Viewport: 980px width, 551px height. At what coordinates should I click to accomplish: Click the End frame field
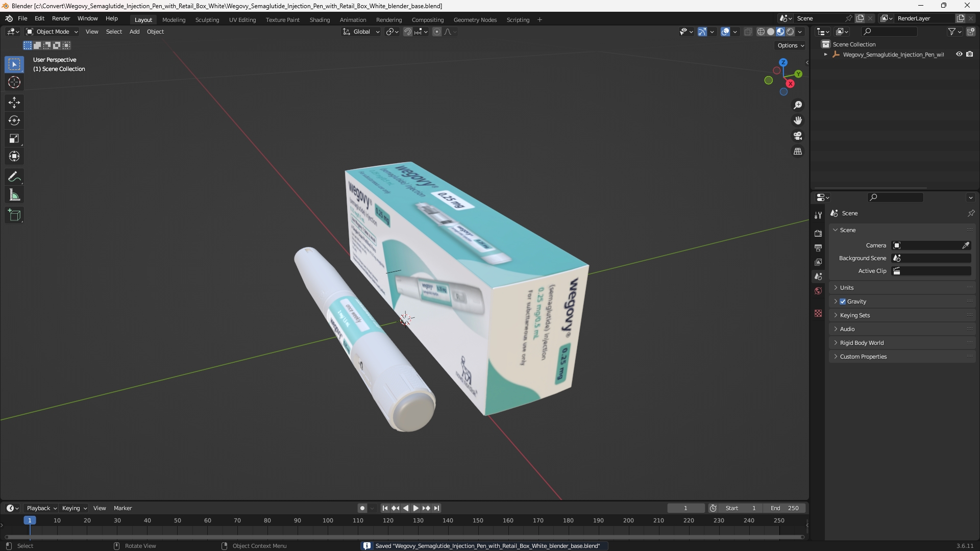(x=785, y=508)
